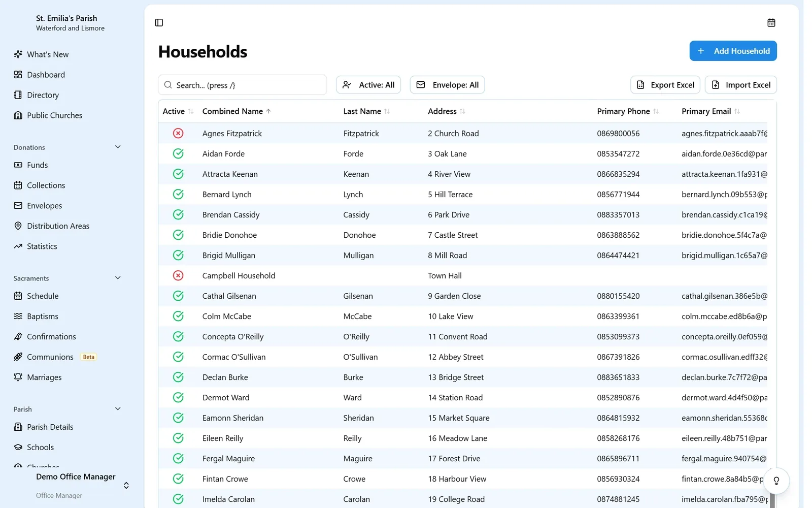
Task: Toggle inactive status for Agnes Fitzpatrick
Action: (x=178, y=133)
